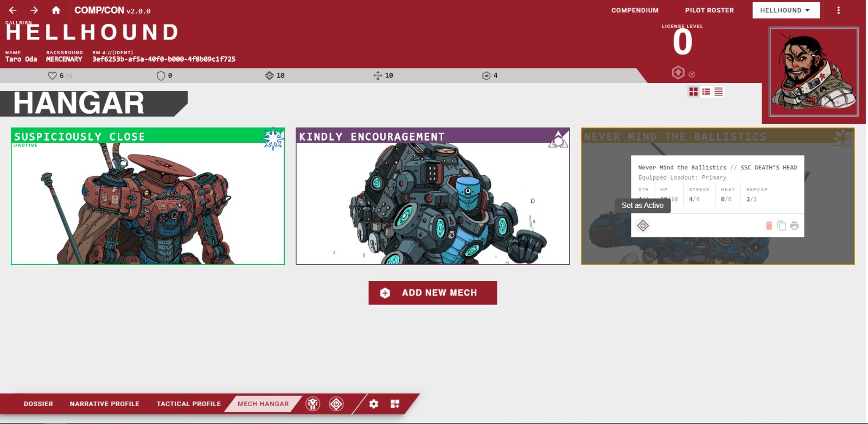Delete Never Mind the Ballistics mech
Viewport: 868px width, 424px height.
(x=769, y=225)
